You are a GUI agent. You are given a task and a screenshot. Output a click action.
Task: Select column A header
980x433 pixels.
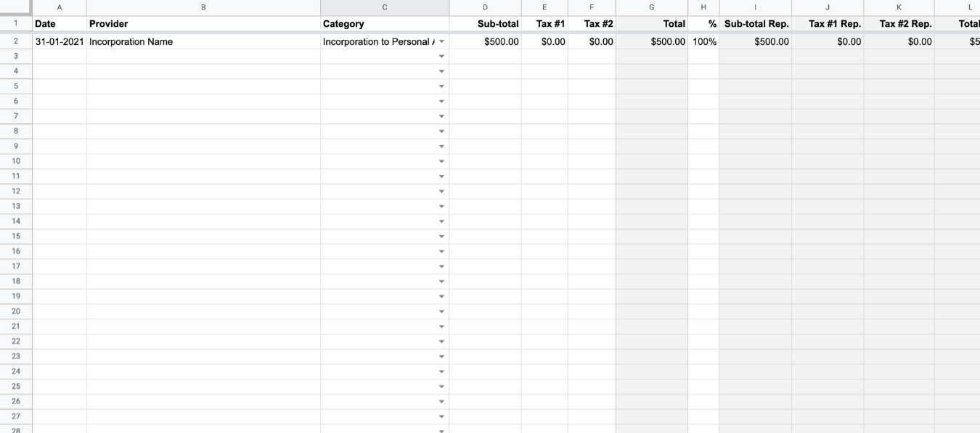click(60, 7)
